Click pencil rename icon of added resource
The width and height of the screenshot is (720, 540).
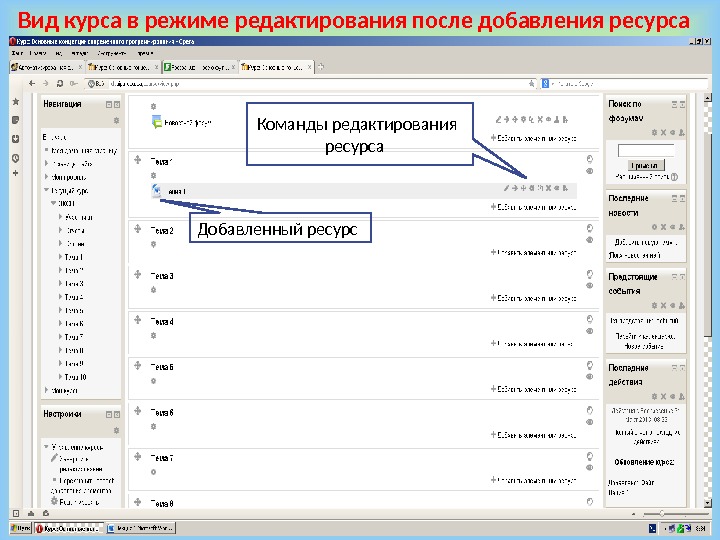tap(506, 188)
